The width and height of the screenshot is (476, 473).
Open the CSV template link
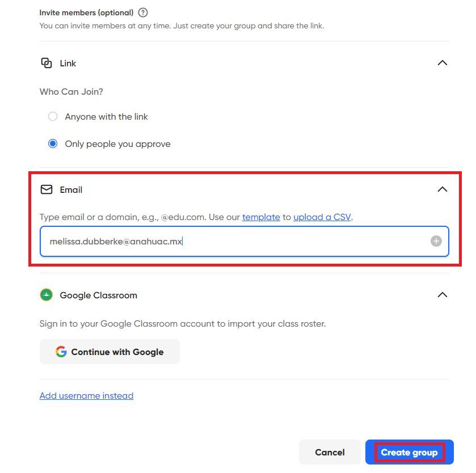point(261,217)
